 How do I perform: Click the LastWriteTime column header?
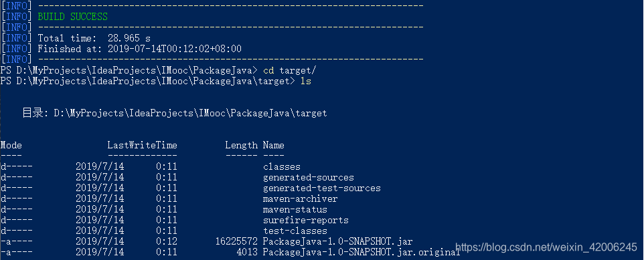click(x=142, y=145)
